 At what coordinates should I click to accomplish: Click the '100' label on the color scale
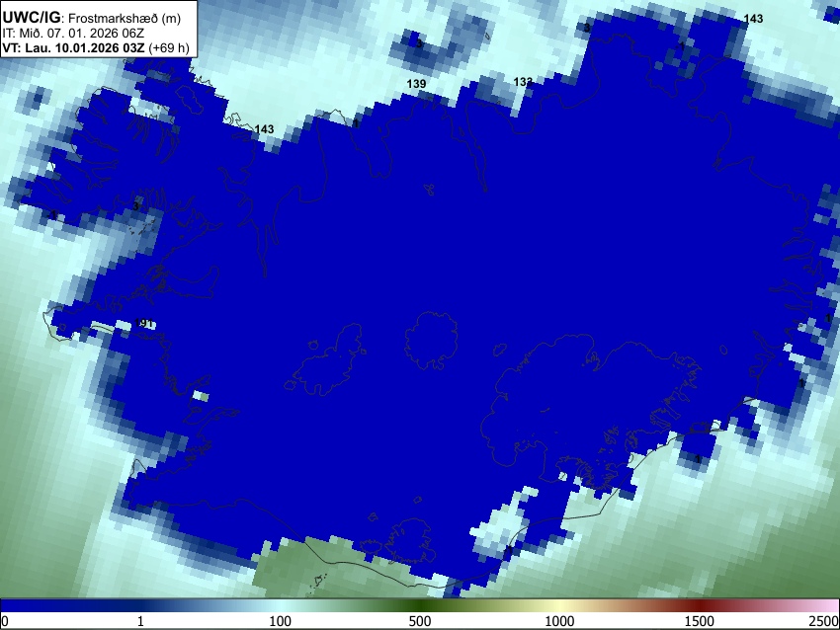click(281, 621)
